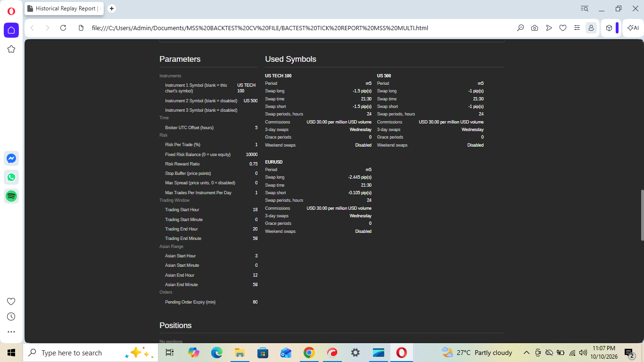
Task: Click the file URL address field
Action: pos(260,28)
